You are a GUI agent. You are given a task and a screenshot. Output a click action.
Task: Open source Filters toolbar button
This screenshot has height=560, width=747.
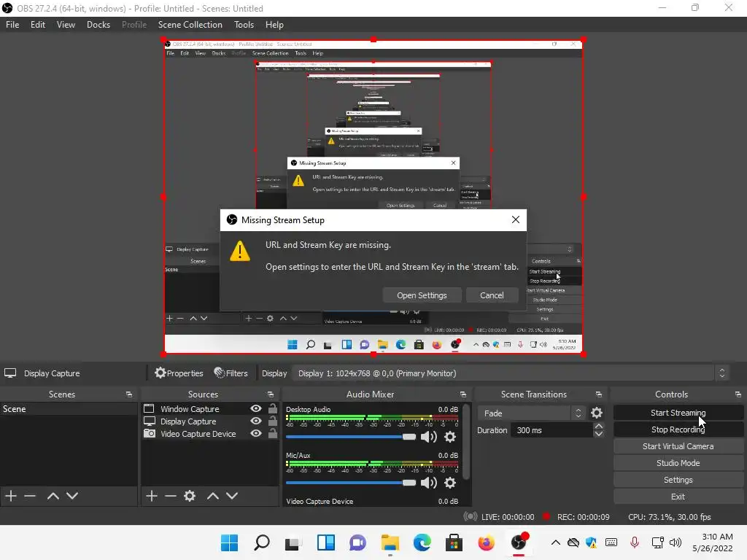pyautogui.click(x=231, y=373)
